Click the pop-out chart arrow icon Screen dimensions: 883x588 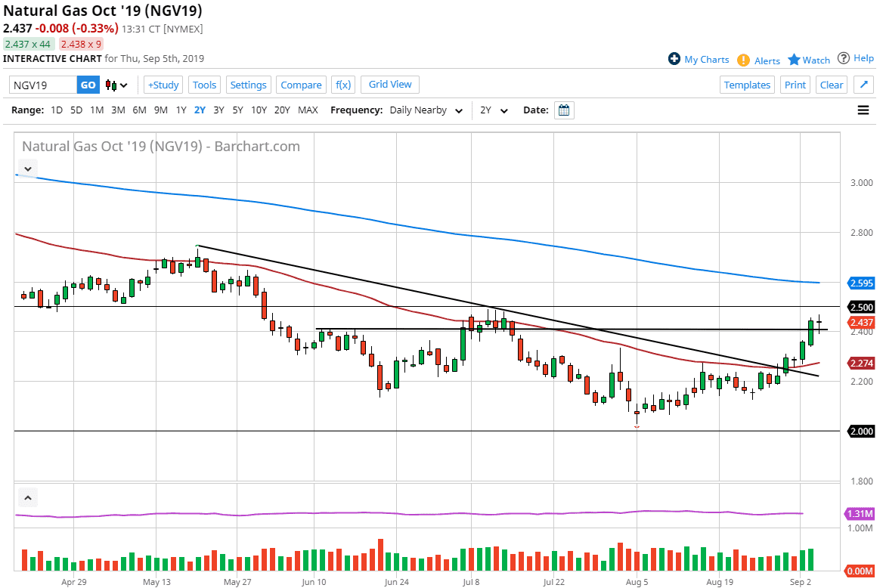[864, 85]
